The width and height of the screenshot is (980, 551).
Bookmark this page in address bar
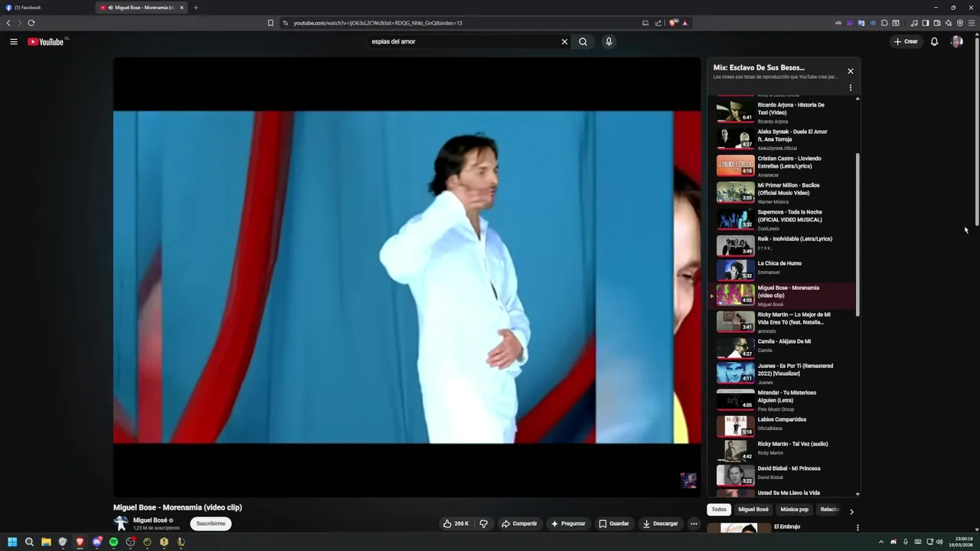point(270,23)
